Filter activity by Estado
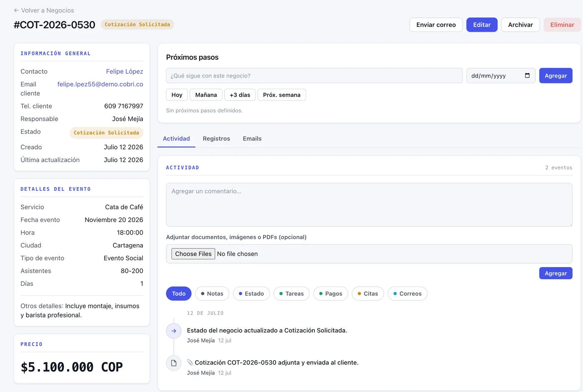 (251, 294)
